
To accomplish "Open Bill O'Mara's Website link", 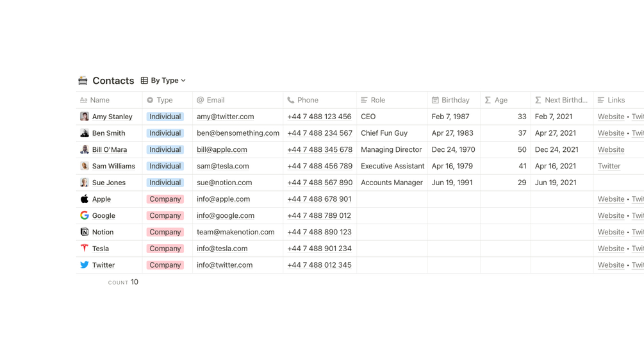I will tap(611, 149).
